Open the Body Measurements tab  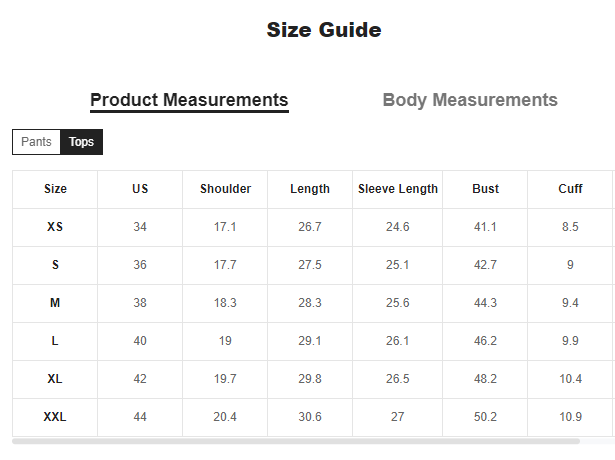470,100
